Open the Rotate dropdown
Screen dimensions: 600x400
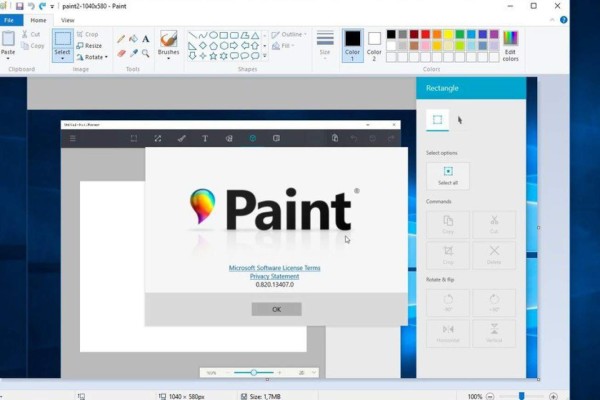(92, 57)
